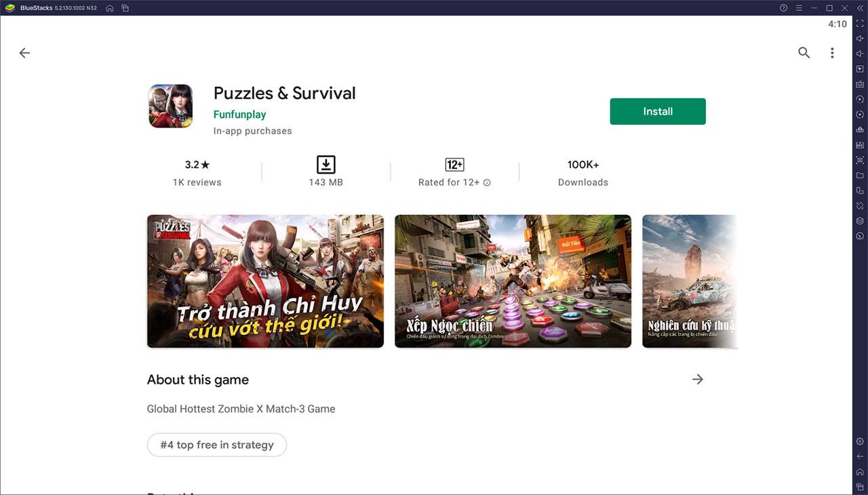Image resolution: width=868 pixels, height=495 pixels.
Task: Click the recent apps icon in sidebar bottom
Action: tap(860, 487)
